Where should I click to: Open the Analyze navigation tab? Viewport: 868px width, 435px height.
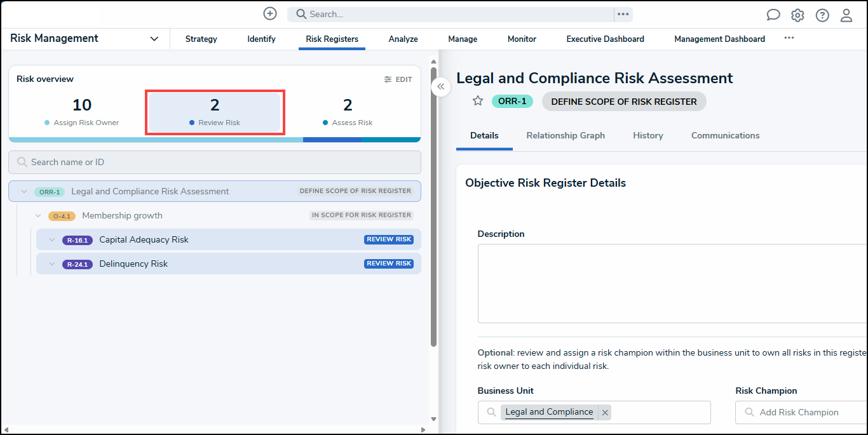[x=403, y=39]
